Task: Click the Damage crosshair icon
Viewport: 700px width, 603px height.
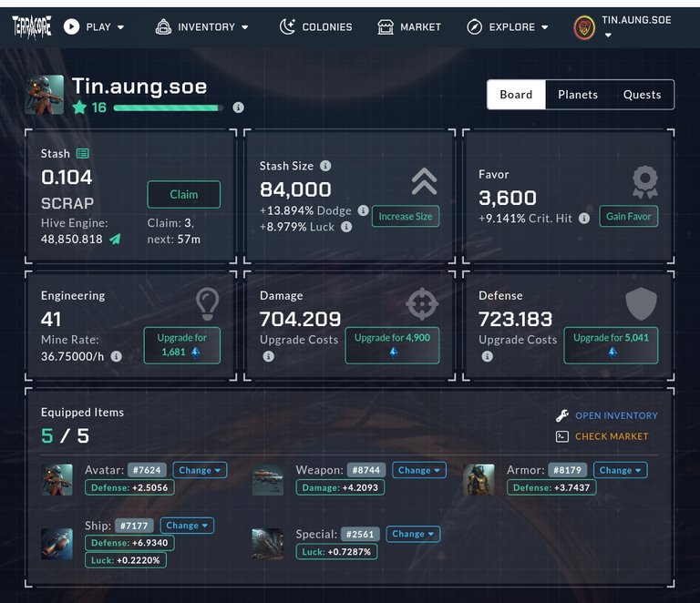Action: click(x=422, y=303)
